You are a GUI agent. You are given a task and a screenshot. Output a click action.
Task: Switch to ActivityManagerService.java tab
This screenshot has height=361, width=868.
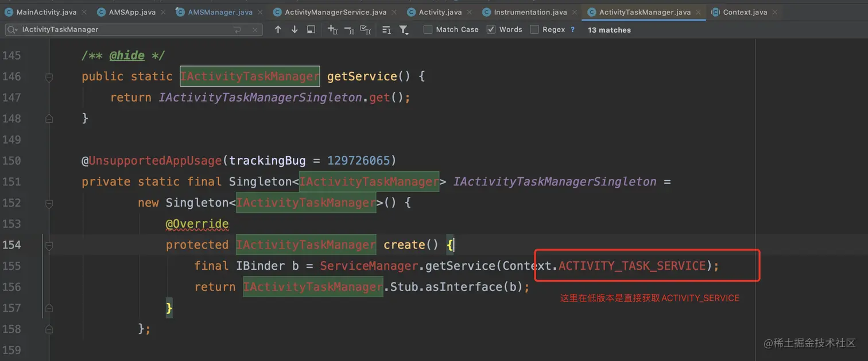pyautogui.click(x=335, y=12)
